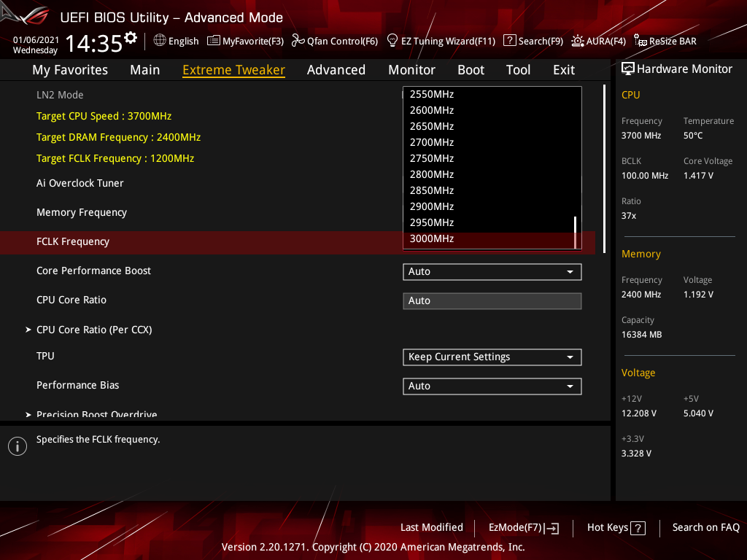This screenshot has height=560, width=747.
Task: Select 2550MHz in FCLK list
Action: [x=489, y=94]
